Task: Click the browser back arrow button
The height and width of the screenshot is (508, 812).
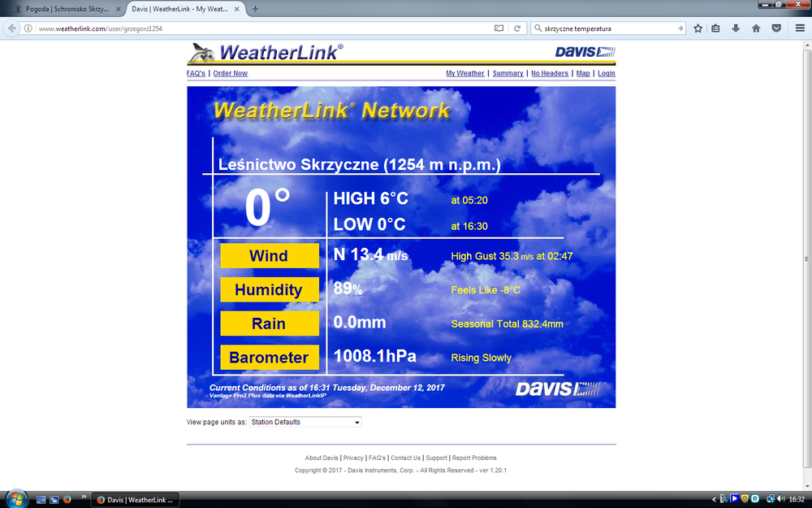Action: tap(12, 28)
